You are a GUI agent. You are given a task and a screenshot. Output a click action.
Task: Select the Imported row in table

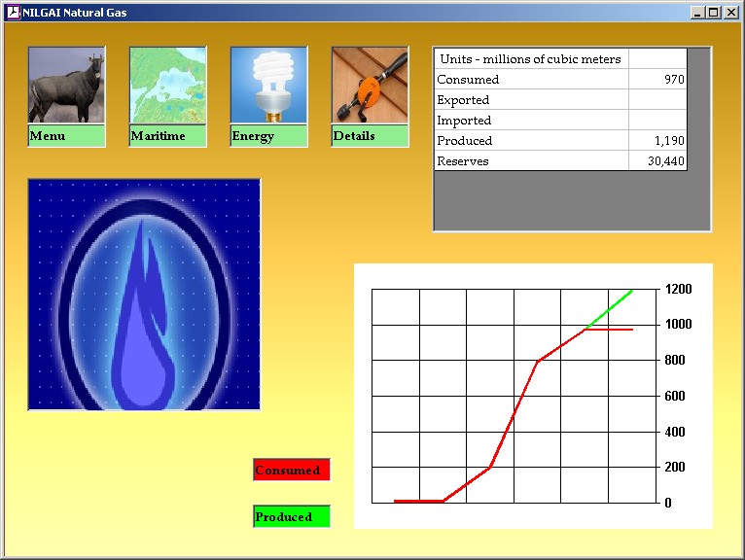[531, 121]
